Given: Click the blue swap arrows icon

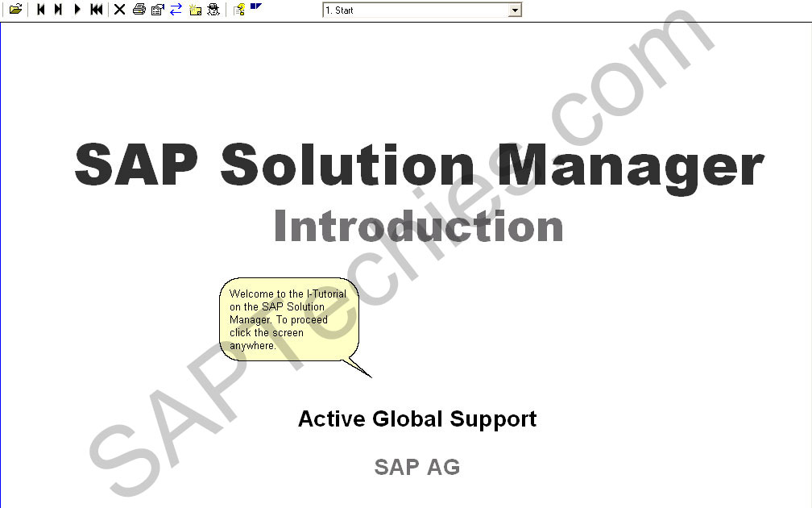Looking at the screenshot, I should tap(176, 10).
